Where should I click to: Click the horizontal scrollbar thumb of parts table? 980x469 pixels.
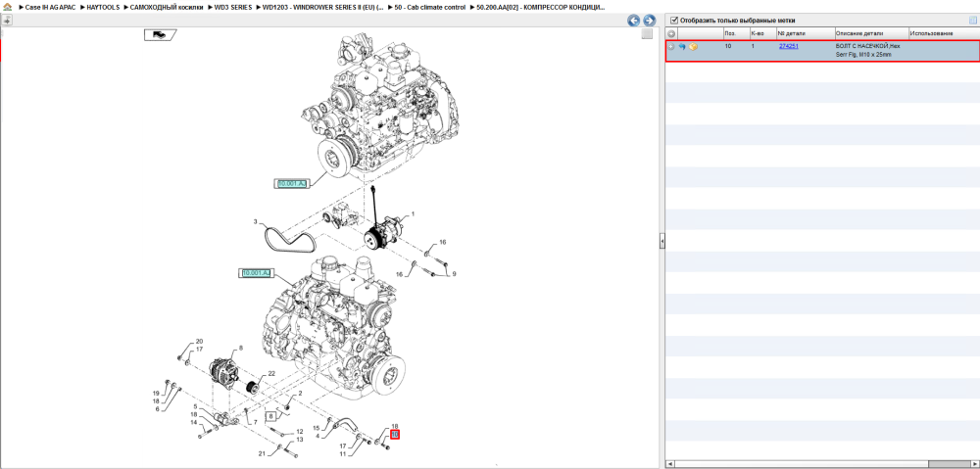pyautogui.click(x=949, y=464)
